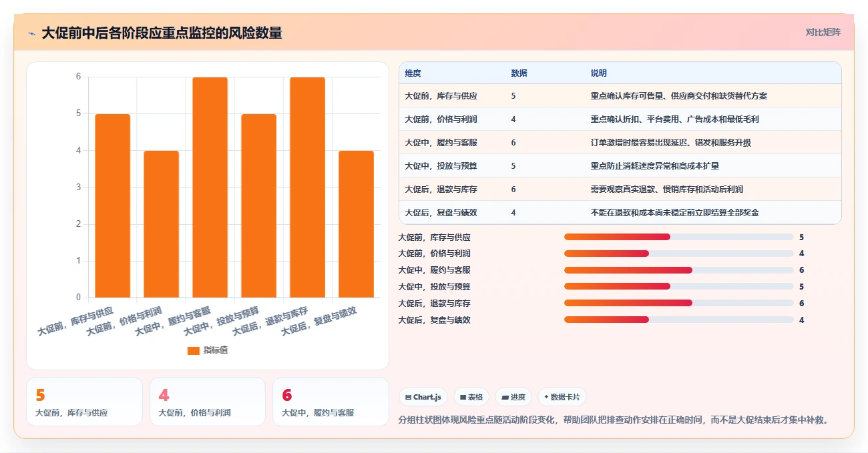The image size is (868, 453).
Task: Click progress bar for 大促前，价格与利润
Action: pos(678,254)
